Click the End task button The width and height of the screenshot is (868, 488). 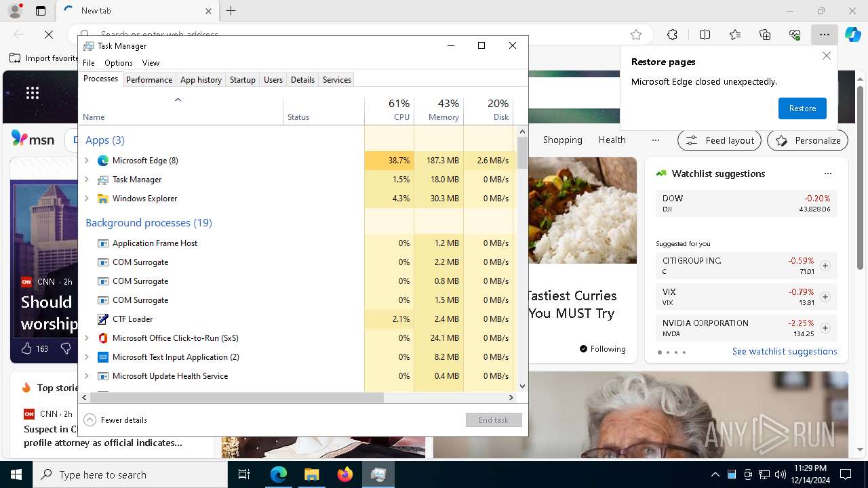[494, 420]
